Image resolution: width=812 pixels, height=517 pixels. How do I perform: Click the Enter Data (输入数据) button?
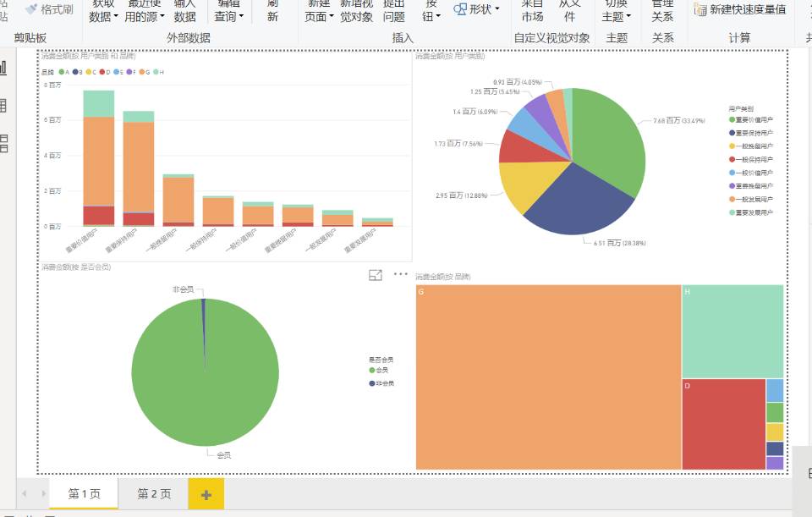pos(185,11)
